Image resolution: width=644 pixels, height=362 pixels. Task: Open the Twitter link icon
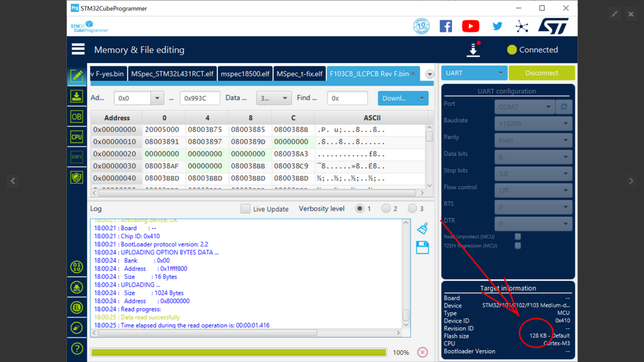(x=497, y=26)
